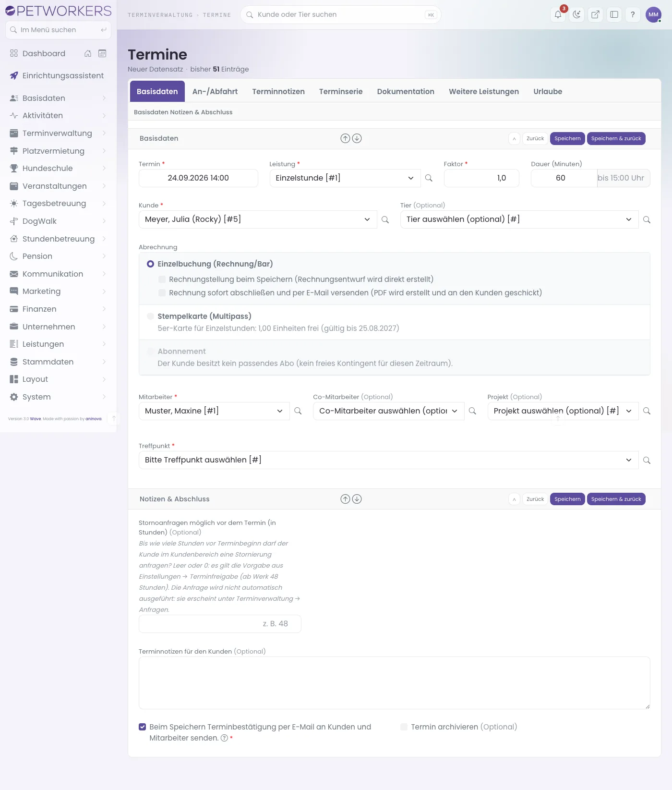Viewport: 672px width, 790px height.
Task: Focus Kunde oder Tier suchen field
Action: pos(340,15)
